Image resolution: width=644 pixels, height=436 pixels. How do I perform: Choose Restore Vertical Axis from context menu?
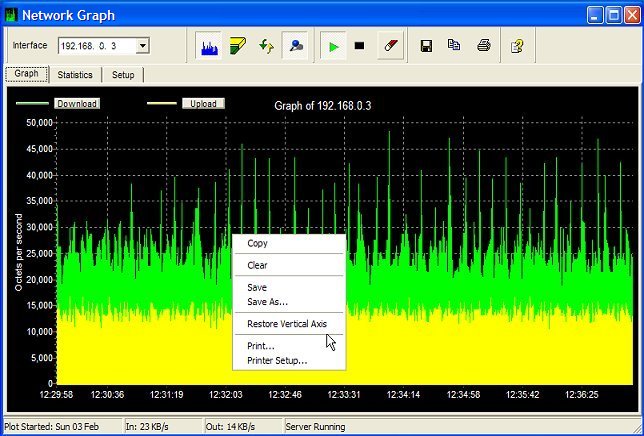tap(287, 324)
